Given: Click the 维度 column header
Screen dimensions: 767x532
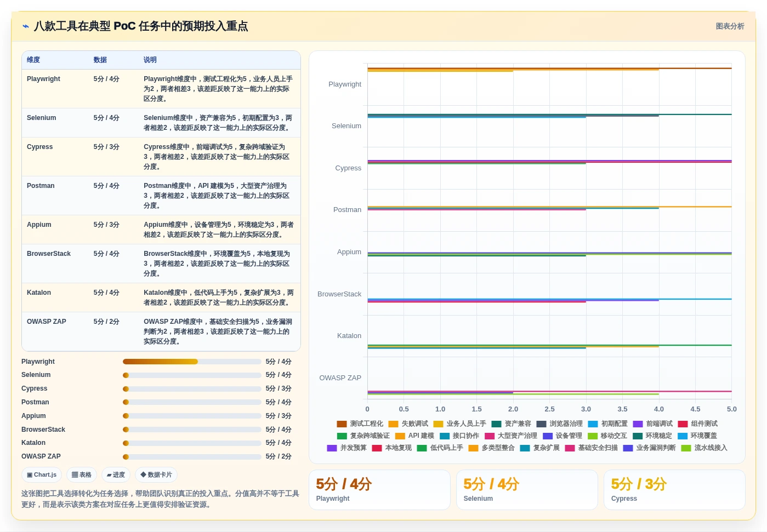Looking at the screenshot, I should [33, 60].
